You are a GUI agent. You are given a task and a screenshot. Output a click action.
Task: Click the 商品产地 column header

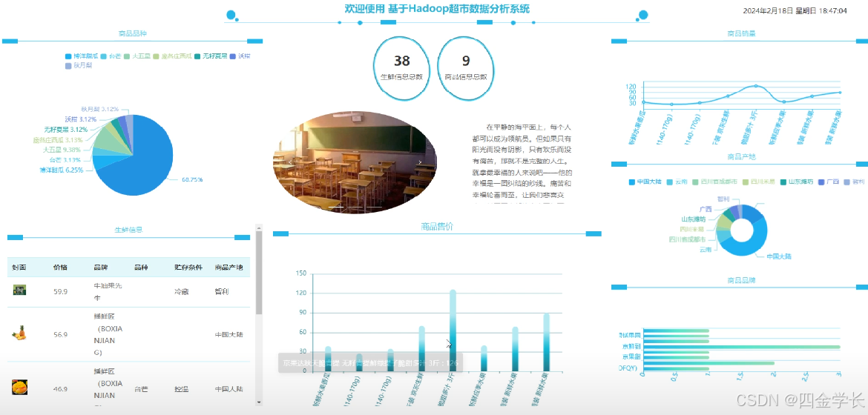tap(228, 268)
